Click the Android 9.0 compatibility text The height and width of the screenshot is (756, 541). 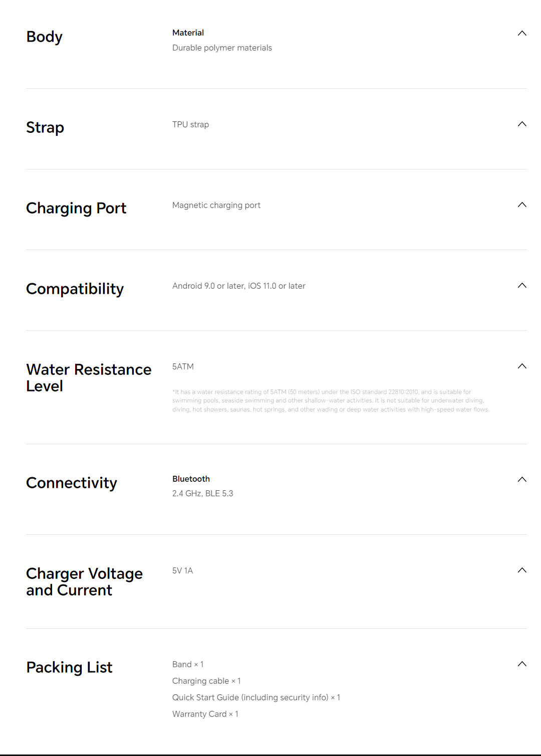click(239, 286)
